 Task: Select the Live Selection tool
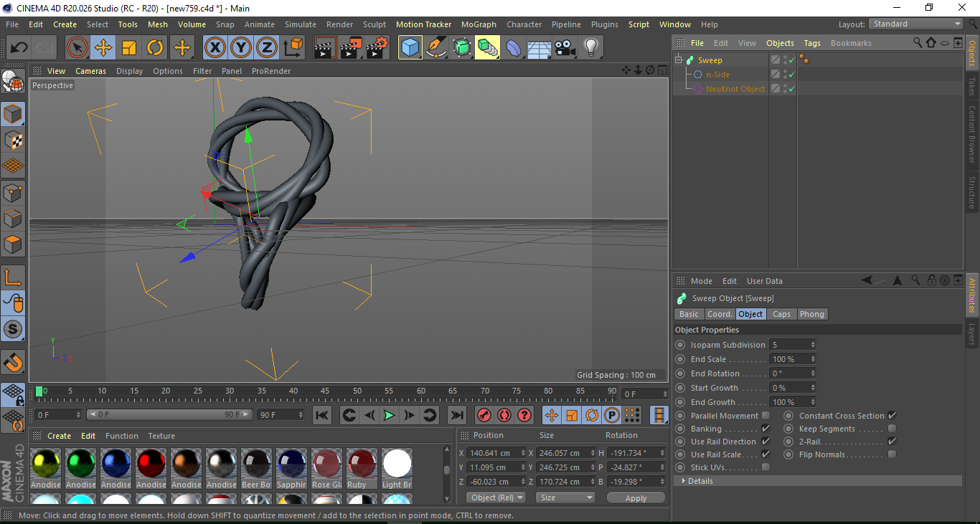[x=77, y=48]
